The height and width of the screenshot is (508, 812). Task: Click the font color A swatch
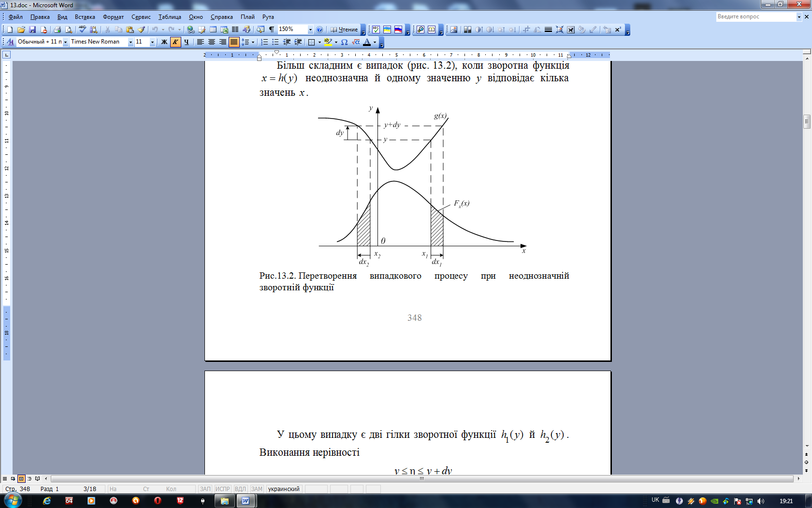[367, 42]
